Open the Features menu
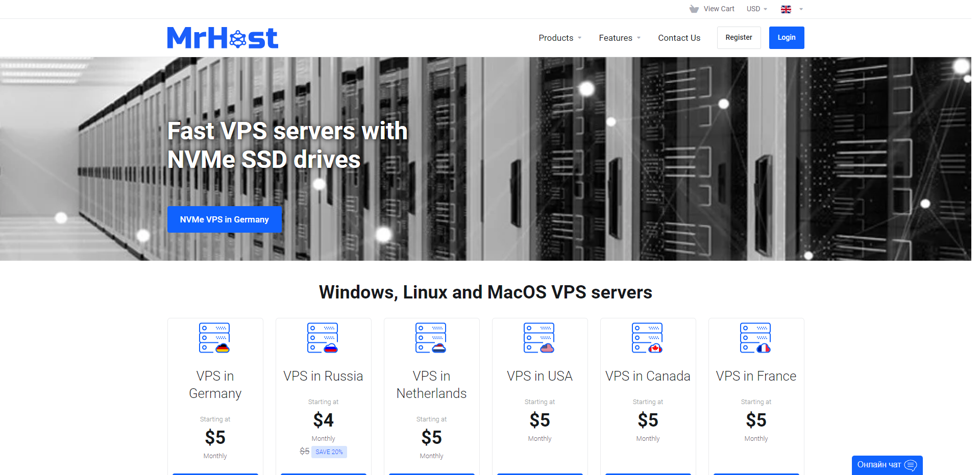980x475 pixels. 620,38
